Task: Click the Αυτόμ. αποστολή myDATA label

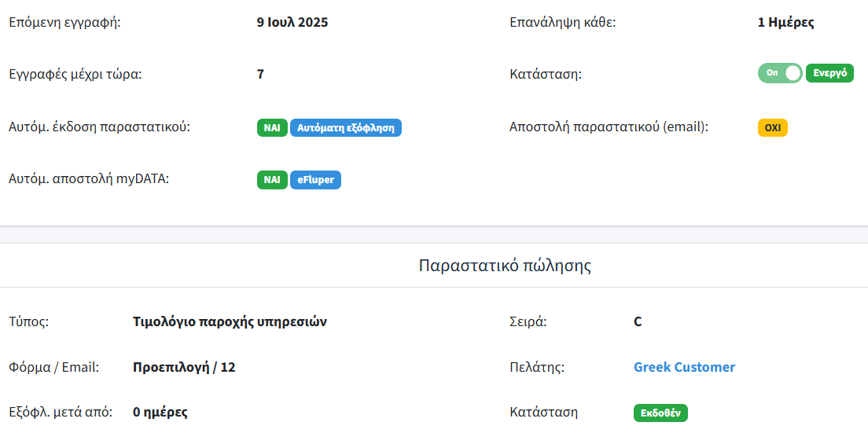Action: (x=89, y=179)
